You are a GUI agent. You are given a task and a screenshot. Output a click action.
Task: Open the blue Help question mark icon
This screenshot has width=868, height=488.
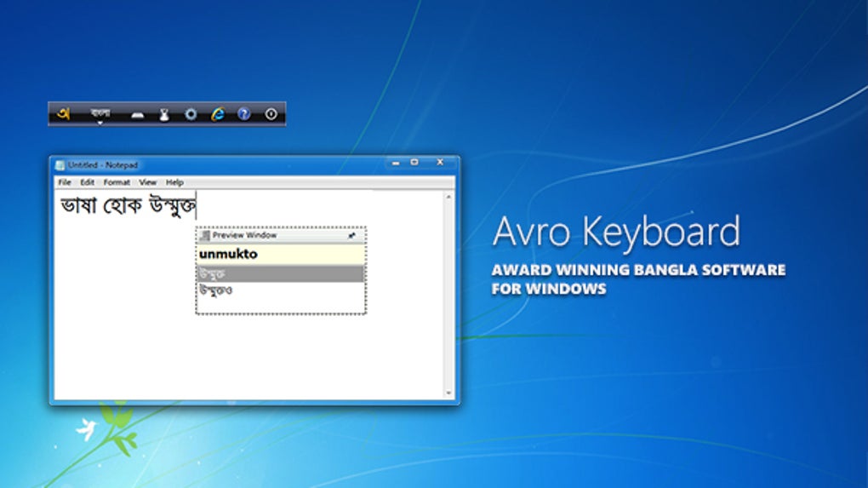243,114
